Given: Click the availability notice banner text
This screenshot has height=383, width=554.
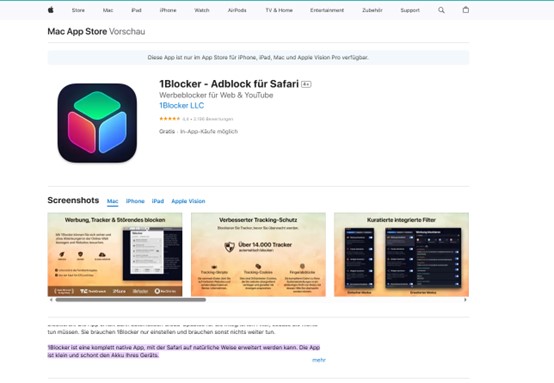Looking at the screenshot, I should (x=258, y=57).
